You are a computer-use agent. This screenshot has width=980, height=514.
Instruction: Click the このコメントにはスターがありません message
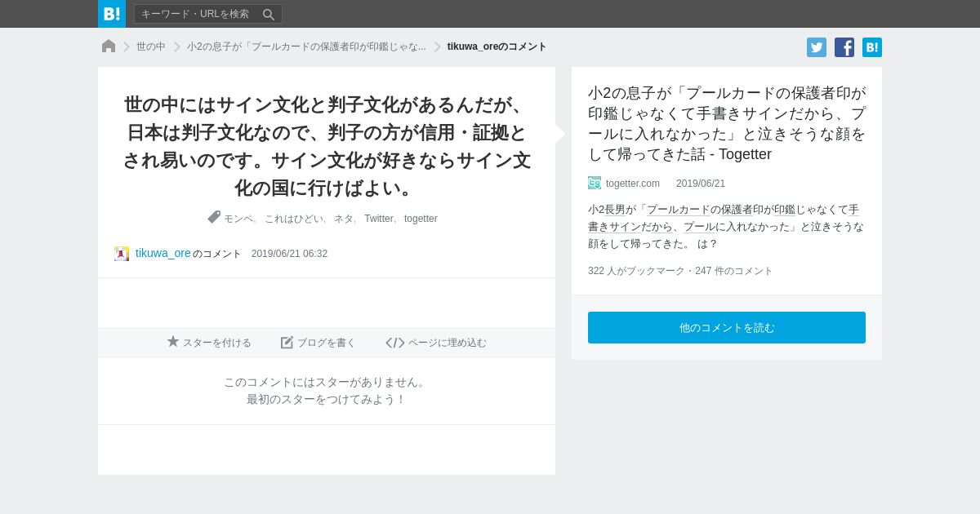click(327, 382)
